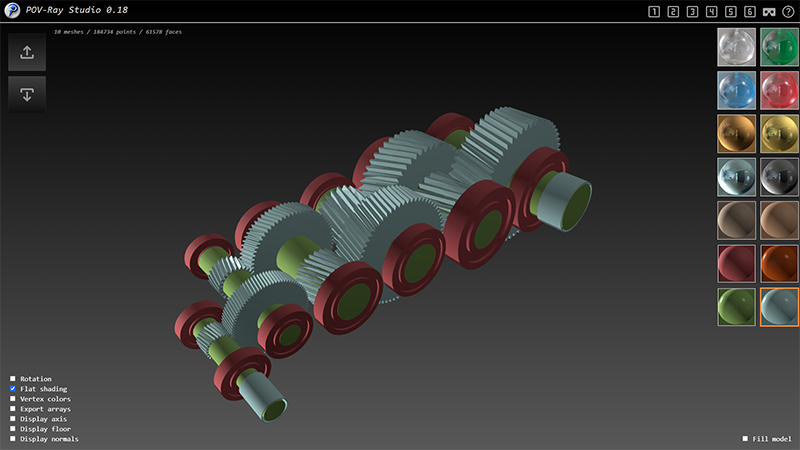The width and height of the screenshot is (800, 450).
Task: Enable the Rotation checkbox
Action: point(13,379)
